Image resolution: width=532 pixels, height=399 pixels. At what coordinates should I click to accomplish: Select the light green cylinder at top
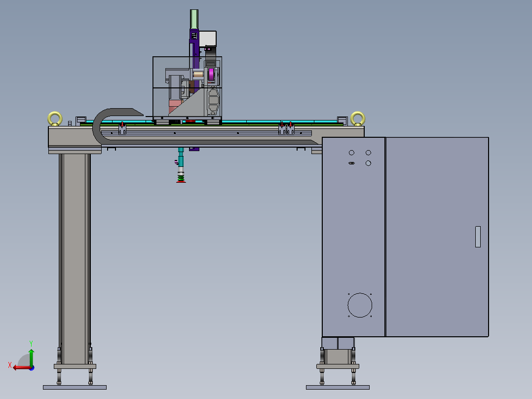[194, 19]
